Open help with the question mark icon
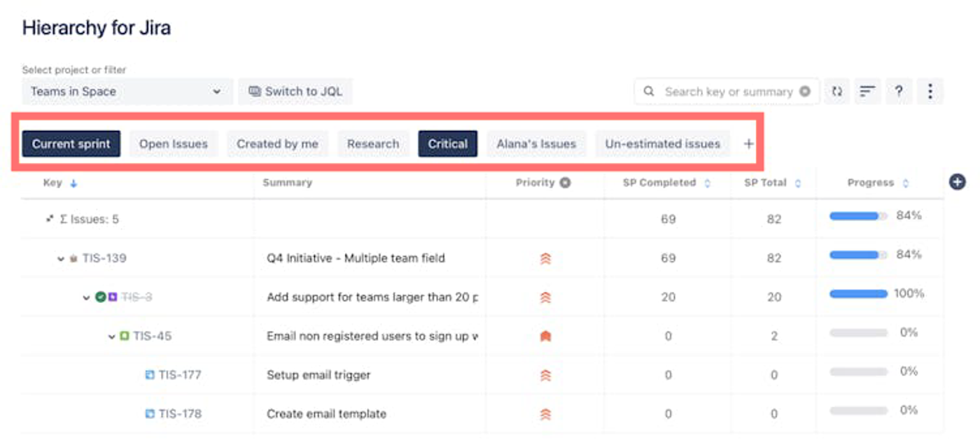This screenshot has height=447, width=980. pos(899,92)
